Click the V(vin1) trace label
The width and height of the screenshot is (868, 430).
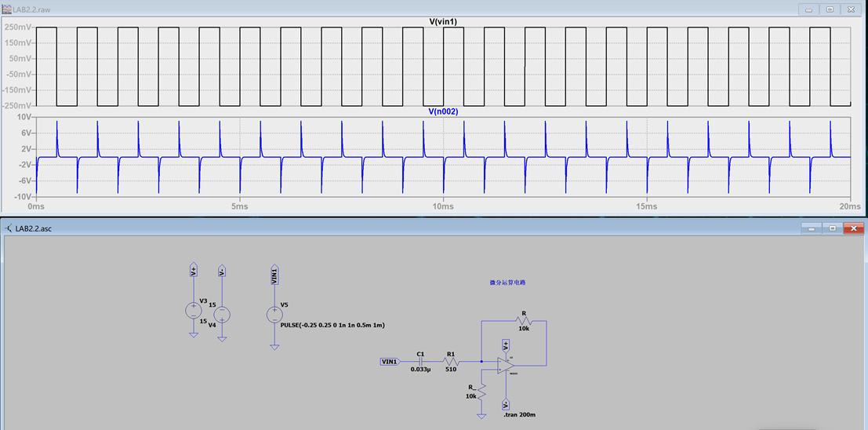pos(443,21)
